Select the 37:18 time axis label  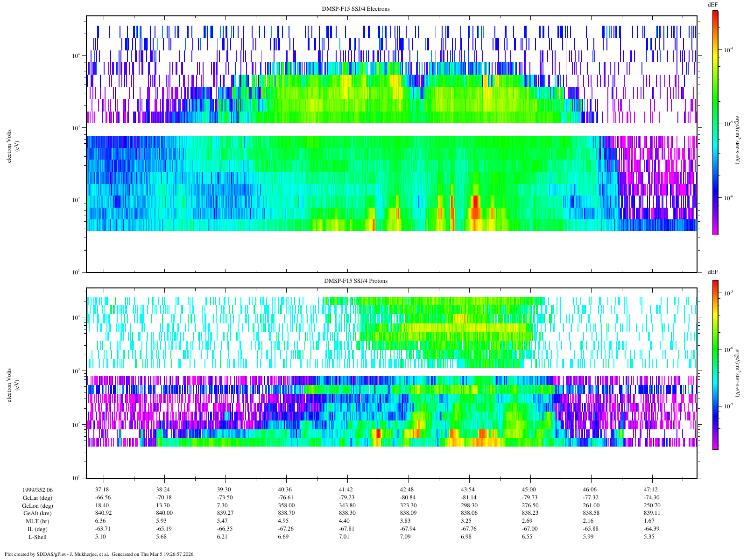click(103, 490)
